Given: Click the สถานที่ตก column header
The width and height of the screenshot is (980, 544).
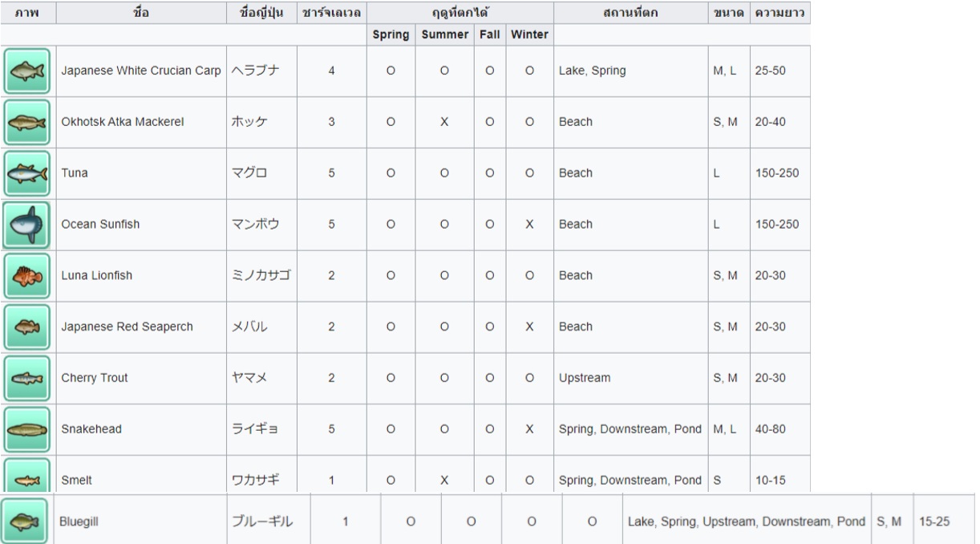Looking at the screenshot, I should coord(630,12).
